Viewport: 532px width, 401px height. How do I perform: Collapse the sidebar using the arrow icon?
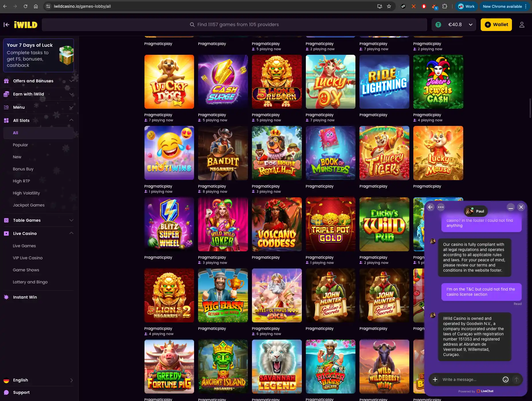click(6, 25)
